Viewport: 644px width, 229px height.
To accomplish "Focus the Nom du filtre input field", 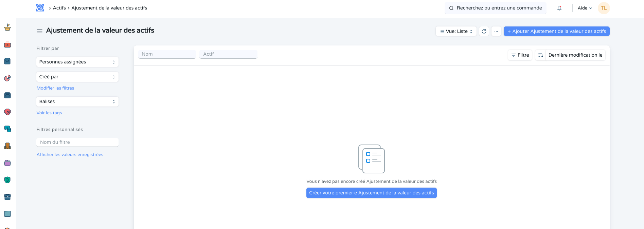I will [77, 142].
